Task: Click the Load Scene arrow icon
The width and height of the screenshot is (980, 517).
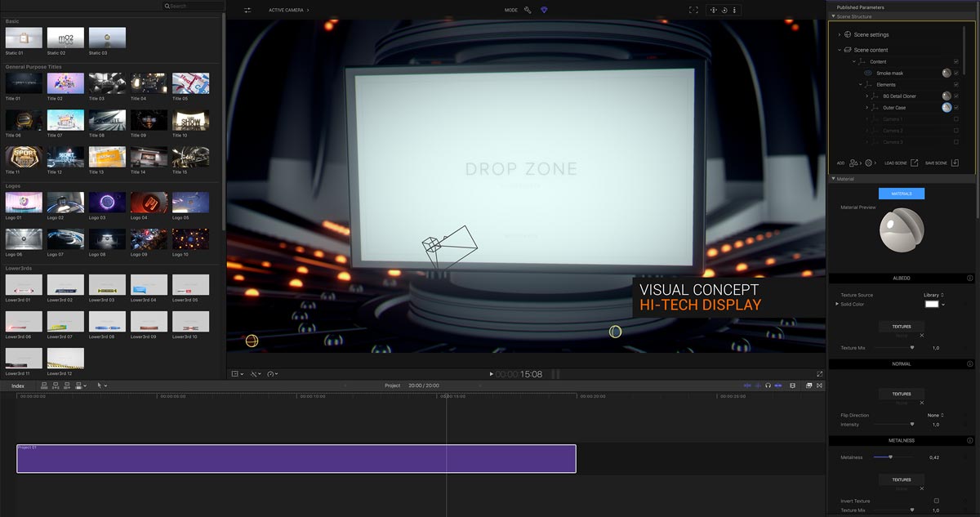Action: 915,163
